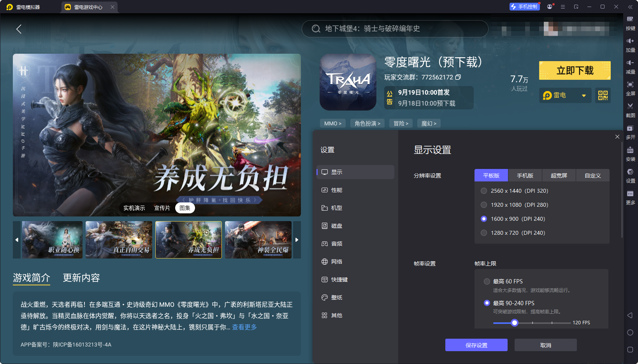The image size is (638, 364).
Task: Expand the MMO category tag
Action: tap(332, 123)
